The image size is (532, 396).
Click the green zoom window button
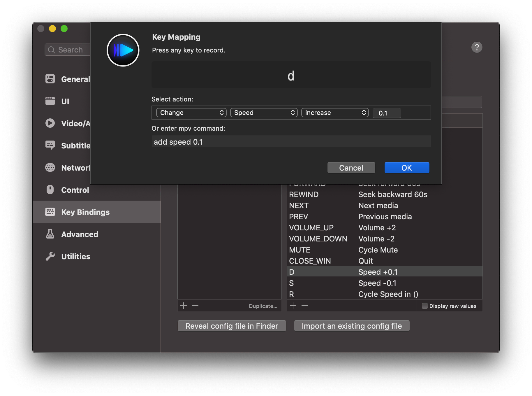[x=64, y=29]
